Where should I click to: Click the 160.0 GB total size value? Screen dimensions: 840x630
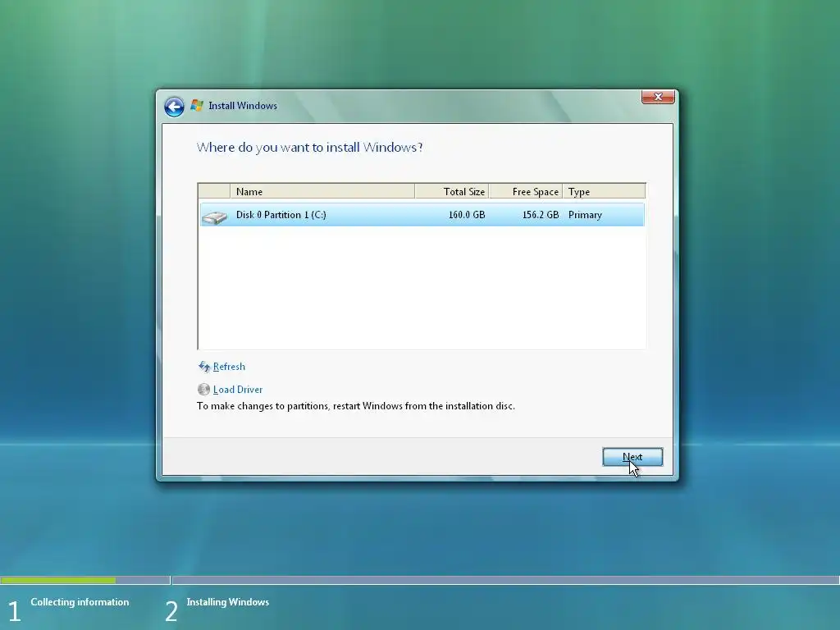click(467, 215)
